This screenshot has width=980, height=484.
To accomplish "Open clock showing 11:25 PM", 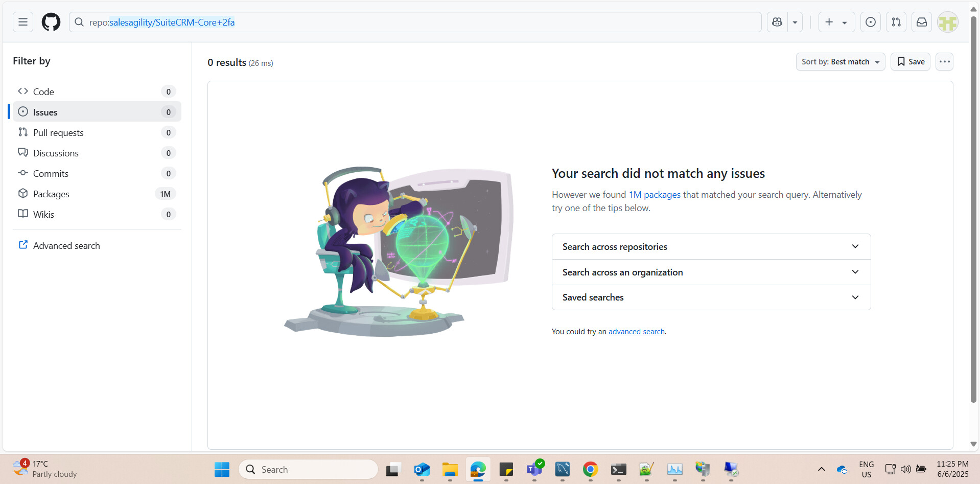I will [x=952, y=469].
